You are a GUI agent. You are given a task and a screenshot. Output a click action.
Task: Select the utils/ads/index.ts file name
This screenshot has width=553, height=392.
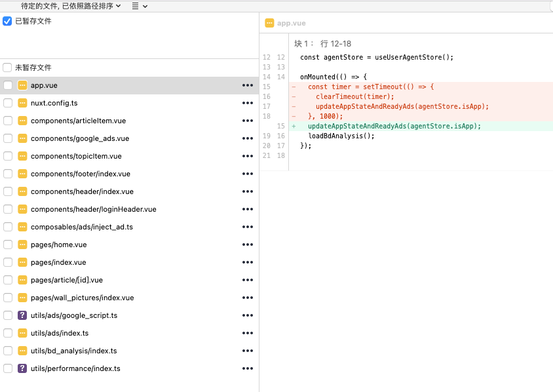(x=60, y=333)
